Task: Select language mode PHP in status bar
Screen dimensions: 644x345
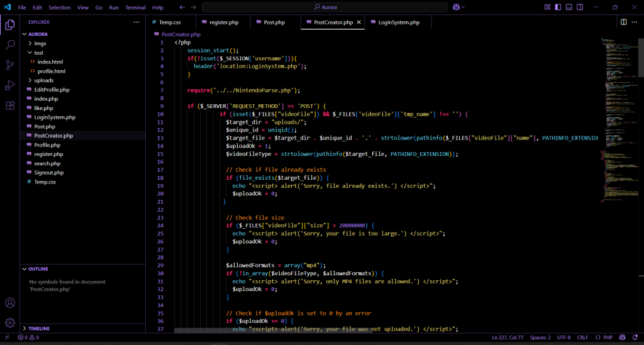Action: pos(608,337)
